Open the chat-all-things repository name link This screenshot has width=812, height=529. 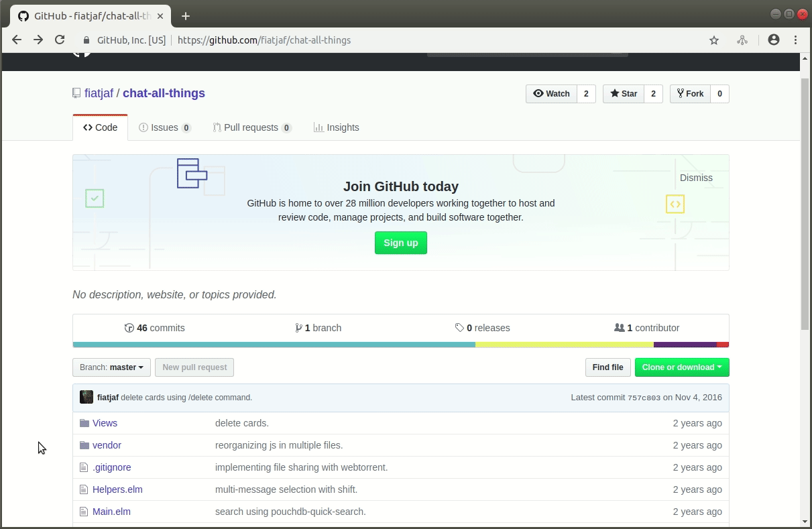click(x=164, y=93)
